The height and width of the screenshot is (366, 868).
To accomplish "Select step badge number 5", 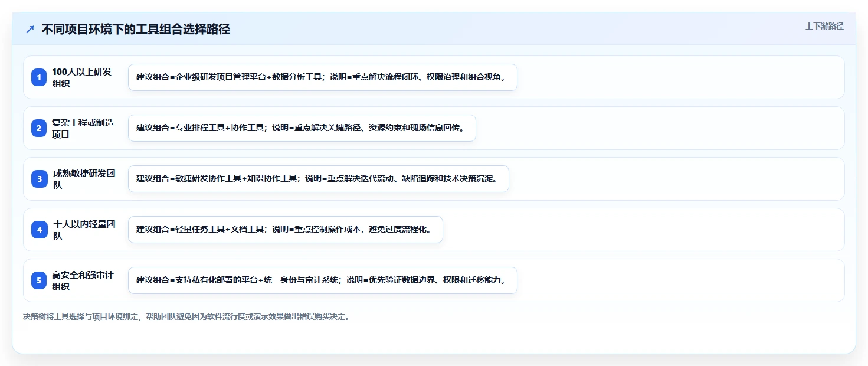I will click(39, 280).
